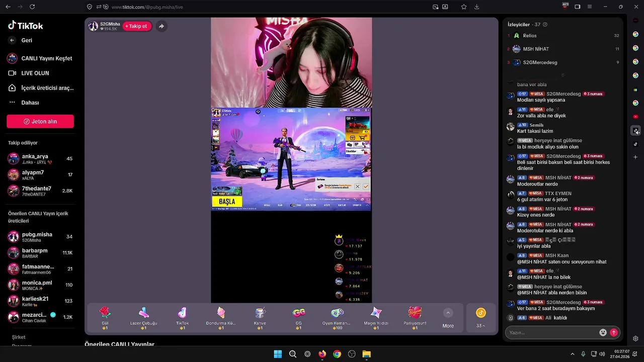Send the Kahve coffee gift
644x362 pixels.
point(260,318)
